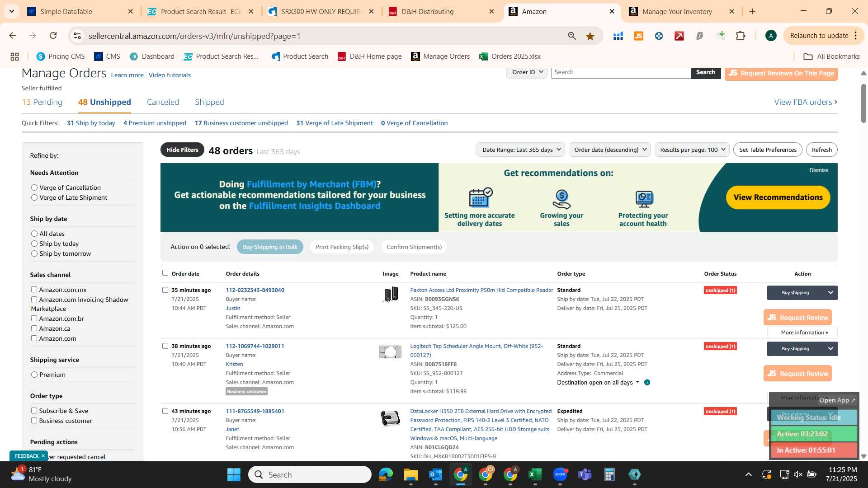Switch to the 13 Pending tab
Screen dimensions: 868x488
tap(42, 102)
